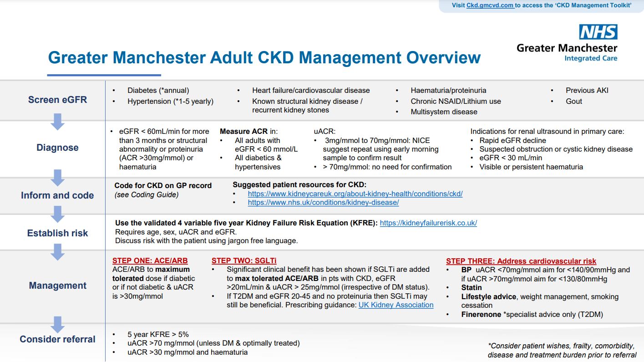Select the Establish risk stage label
Image resolution: width=644 pixels, height=362 pixels.
point(57,233)
